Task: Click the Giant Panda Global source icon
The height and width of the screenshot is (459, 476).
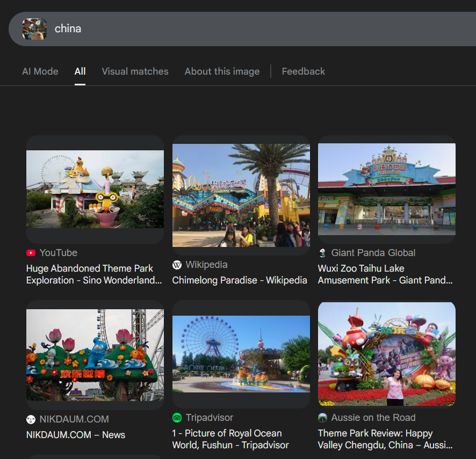Action: pos(323,253)
